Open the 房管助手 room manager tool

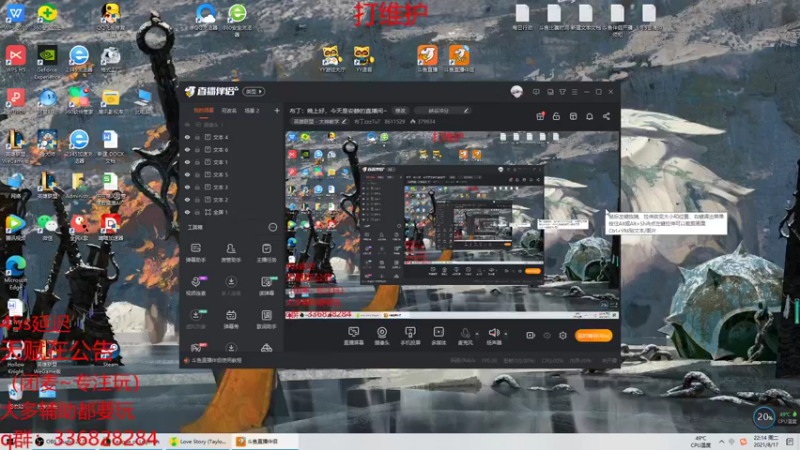(231, 253)
